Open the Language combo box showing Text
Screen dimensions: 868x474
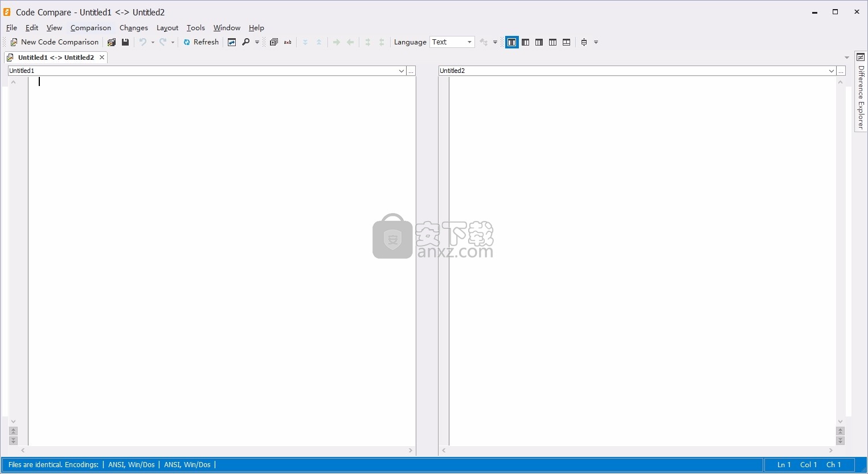point(452,42)
